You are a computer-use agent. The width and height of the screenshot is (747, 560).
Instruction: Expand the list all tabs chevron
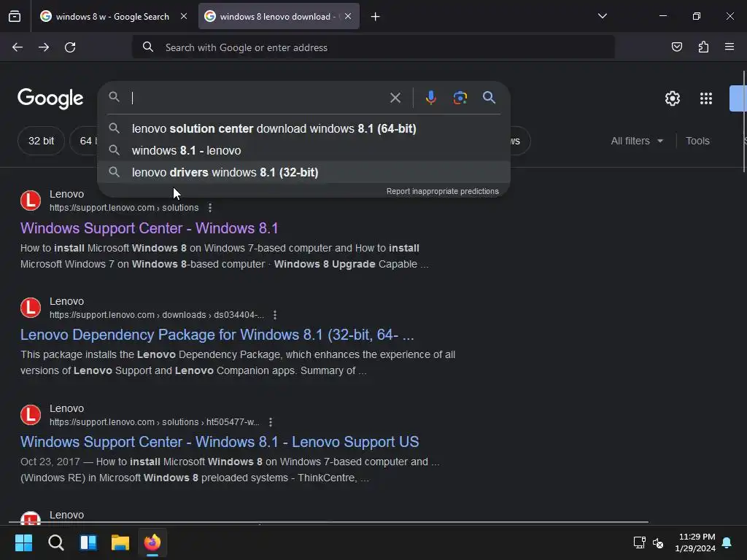[x=603, y=16]
